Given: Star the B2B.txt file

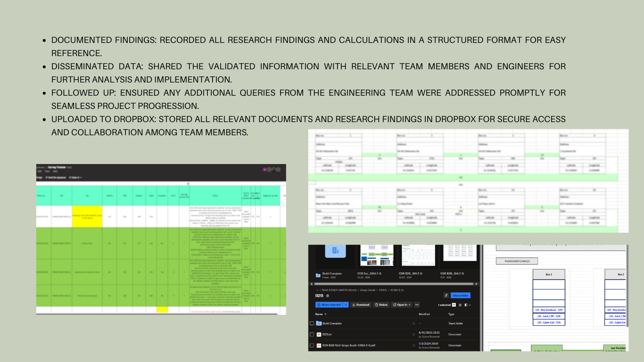Looking at the screenshot, I should [x=414, y=334].
